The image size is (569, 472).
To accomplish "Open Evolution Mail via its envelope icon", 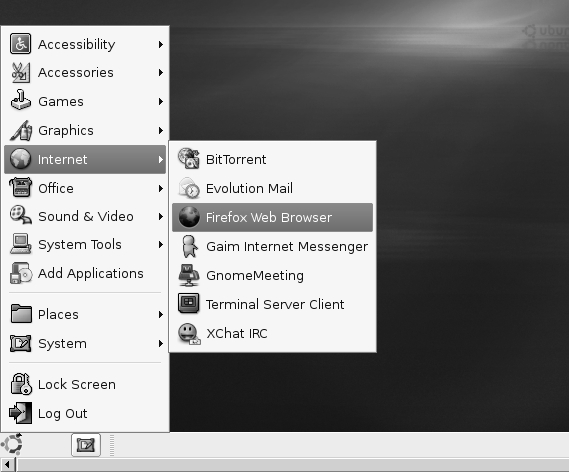I will coord(189,188).
